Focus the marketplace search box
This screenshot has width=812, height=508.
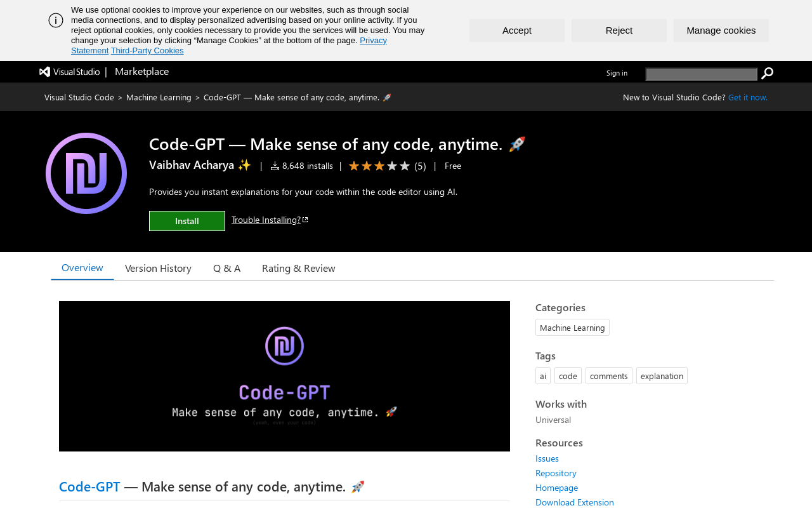[702, 74]
